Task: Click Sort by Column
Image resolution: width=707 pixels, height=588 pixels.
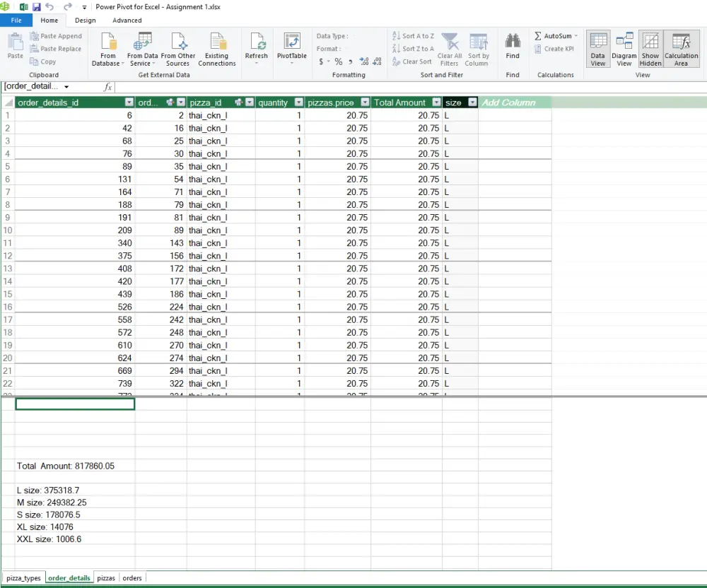Action: click(477, 49)
